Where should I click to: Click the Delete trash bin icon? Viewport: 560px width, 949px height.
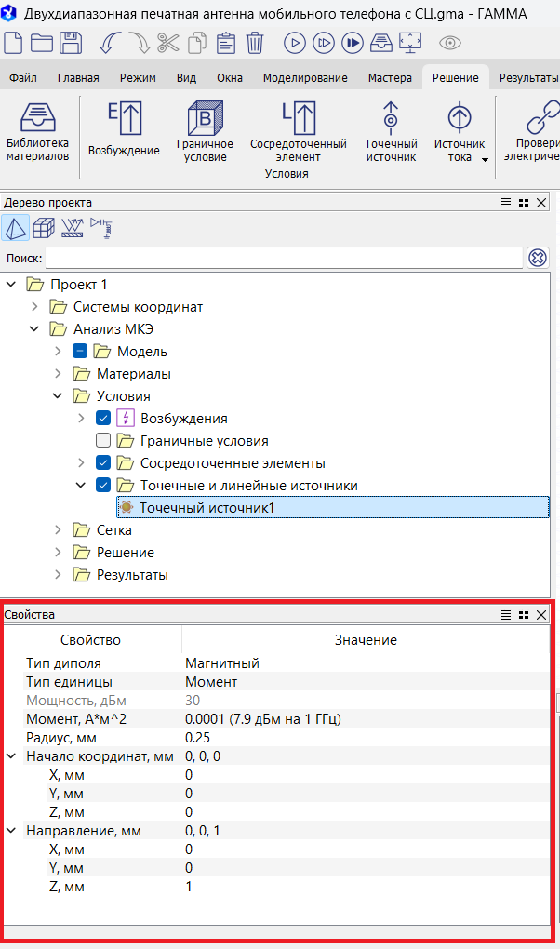[255, 43]
